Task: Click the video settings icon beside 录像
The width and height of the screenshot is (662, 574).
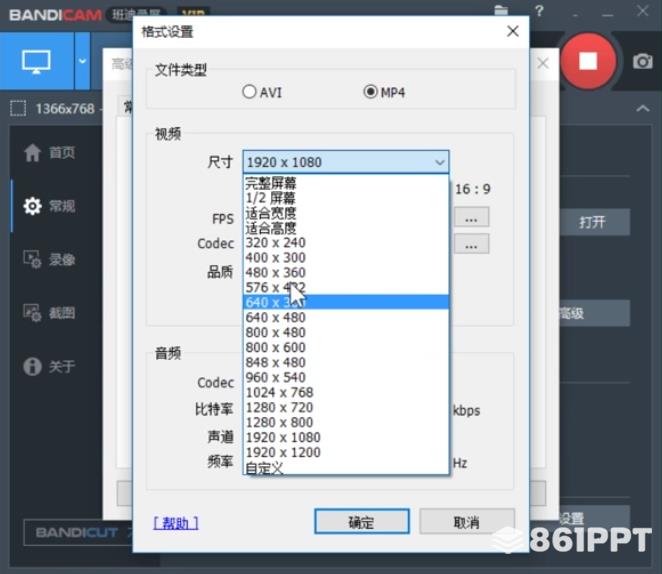Action: [x=32, y=259]
